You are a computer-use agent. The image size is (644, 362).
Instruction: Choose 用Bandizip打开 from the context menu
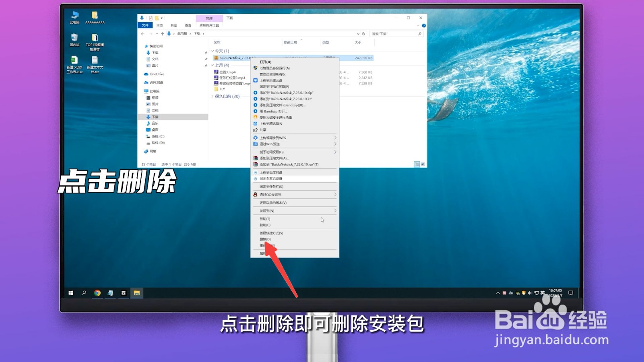click(274, 111)
